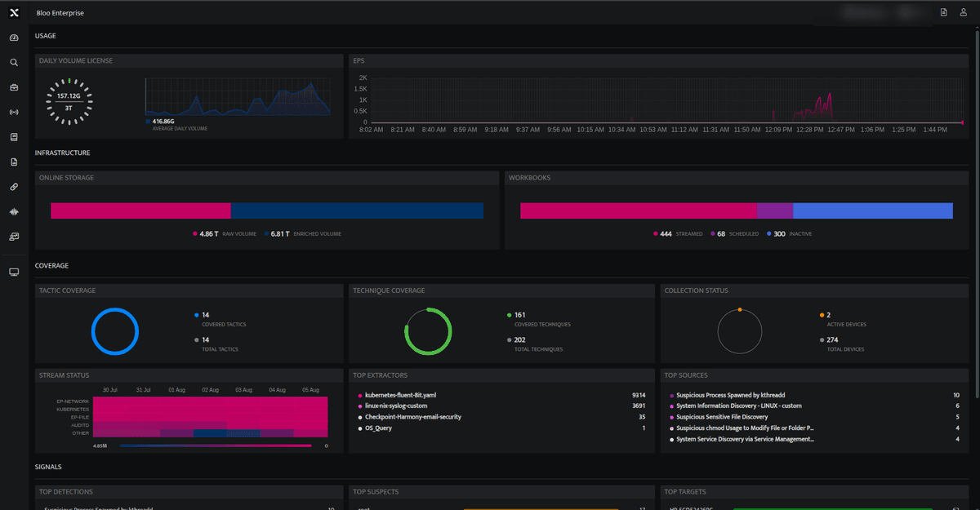
Task: Click the tactic coverage blue donut chart
Action: pos(115,332)
